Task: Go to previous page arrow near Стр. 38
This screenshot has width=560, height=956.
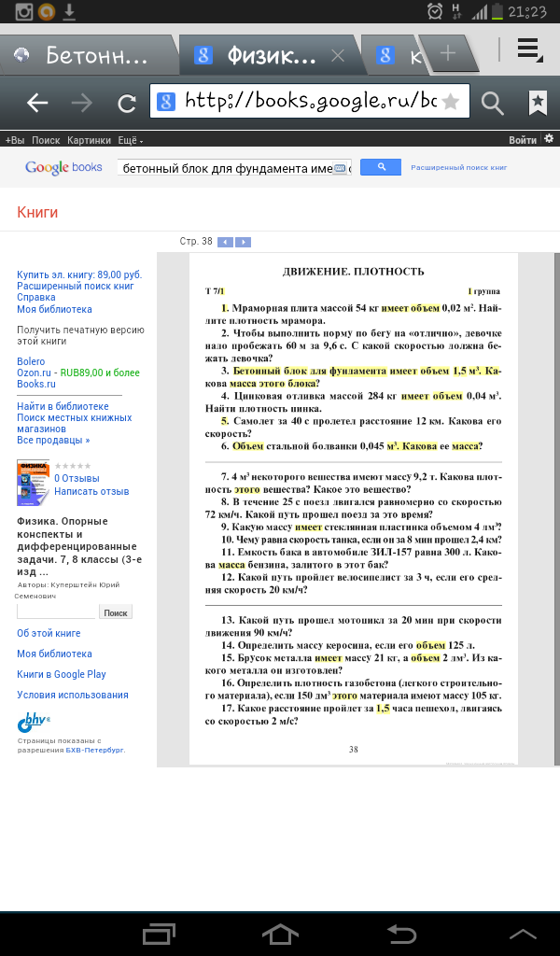Action: tap(226, 242)
